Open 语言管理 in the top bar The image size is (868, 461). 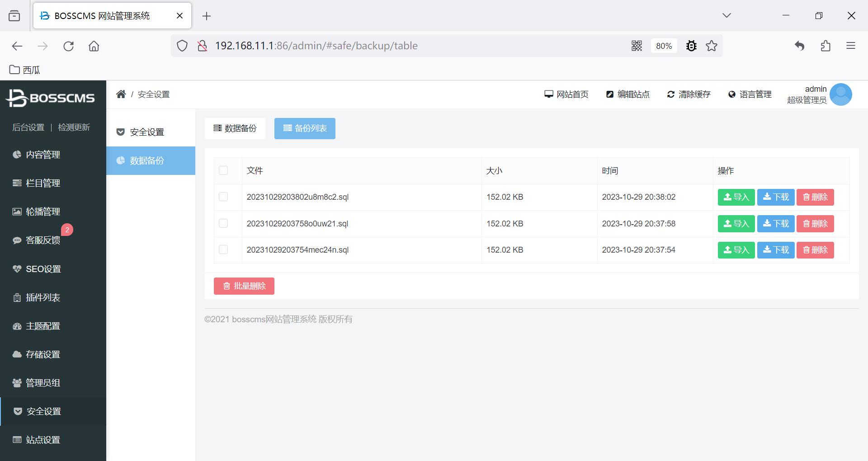750,94
